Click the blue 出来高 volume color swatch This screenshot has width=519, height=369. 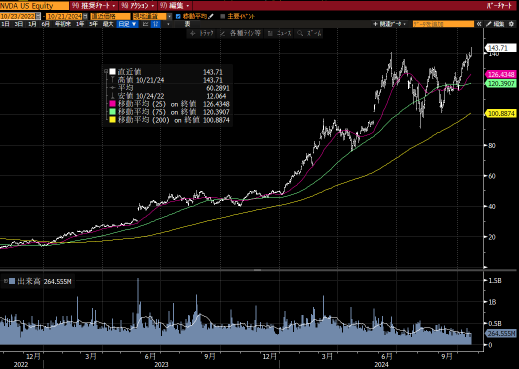pyautogui.click(x=12, y=281)
